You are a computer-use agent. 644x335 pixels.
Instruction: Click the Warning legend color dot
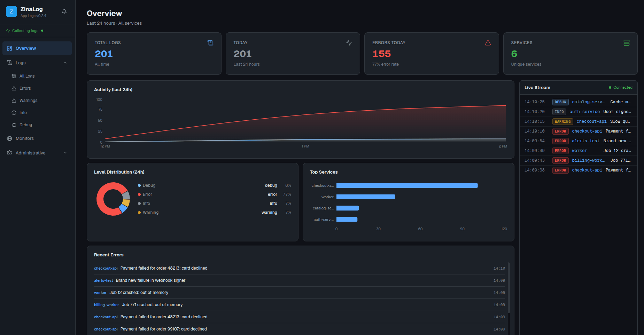tap(139, 213)
